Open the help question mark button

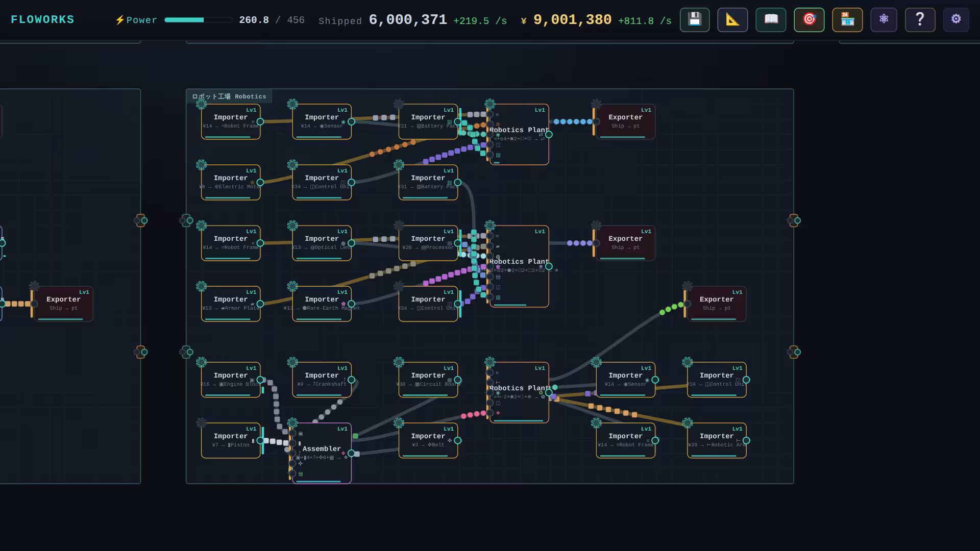pos(920,20)
